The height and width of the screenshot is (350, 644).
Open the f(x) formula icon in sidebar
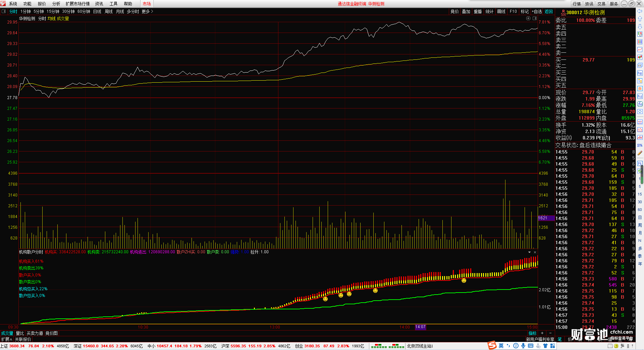640,104
